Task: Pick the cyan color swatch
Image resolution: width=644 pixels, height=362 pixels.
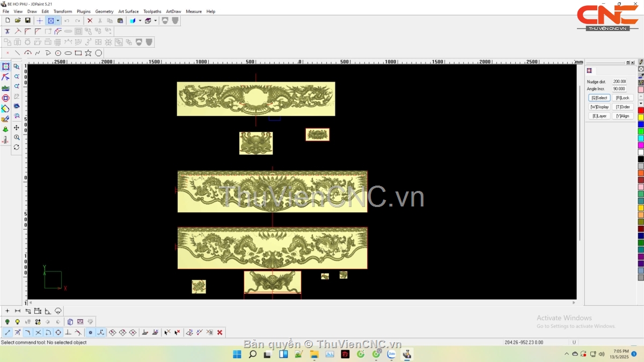Action: (641, 138)
